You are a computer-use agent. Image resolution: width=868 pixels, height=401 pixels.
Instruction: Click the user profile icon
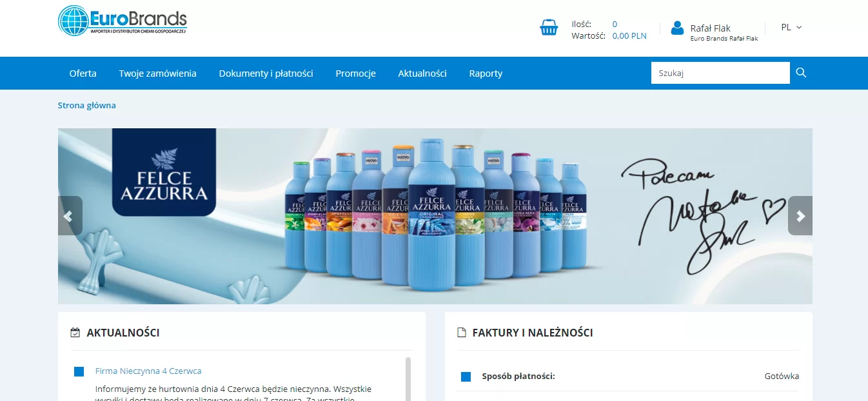677,28
